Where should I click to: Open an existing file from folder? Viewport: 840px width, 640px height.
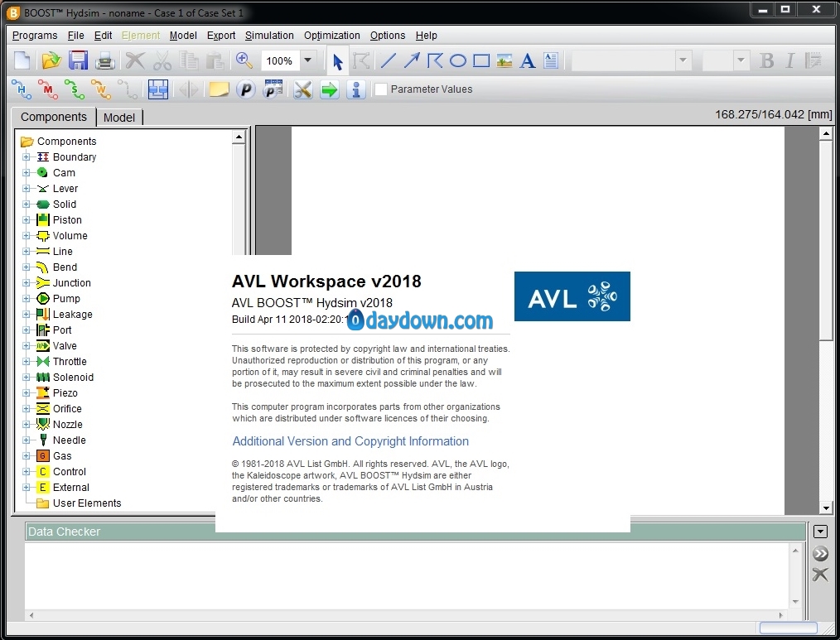coord(51,60)
